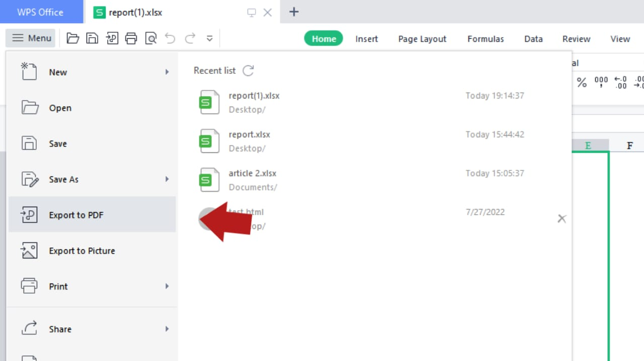
Task: Expand the Save As submenu
Action: [167, 179]
